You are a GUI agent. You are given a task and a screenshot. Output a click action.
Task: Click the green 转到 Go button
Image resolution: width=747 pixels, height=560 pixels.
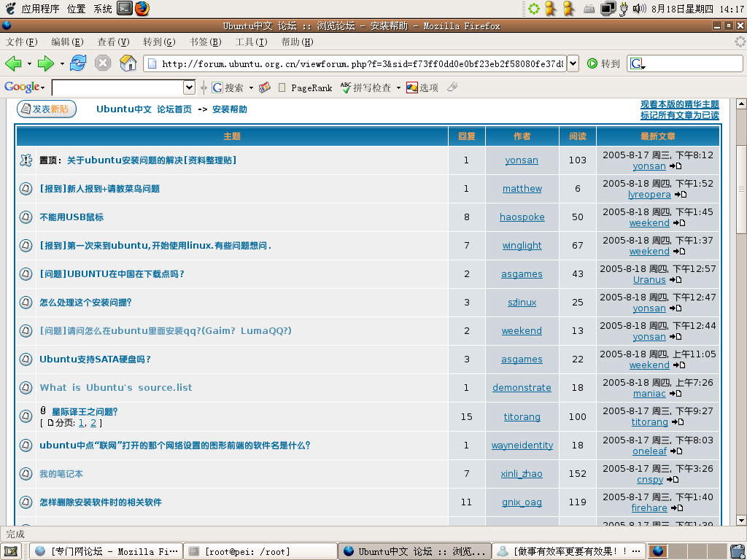click(x=603, y=63)
